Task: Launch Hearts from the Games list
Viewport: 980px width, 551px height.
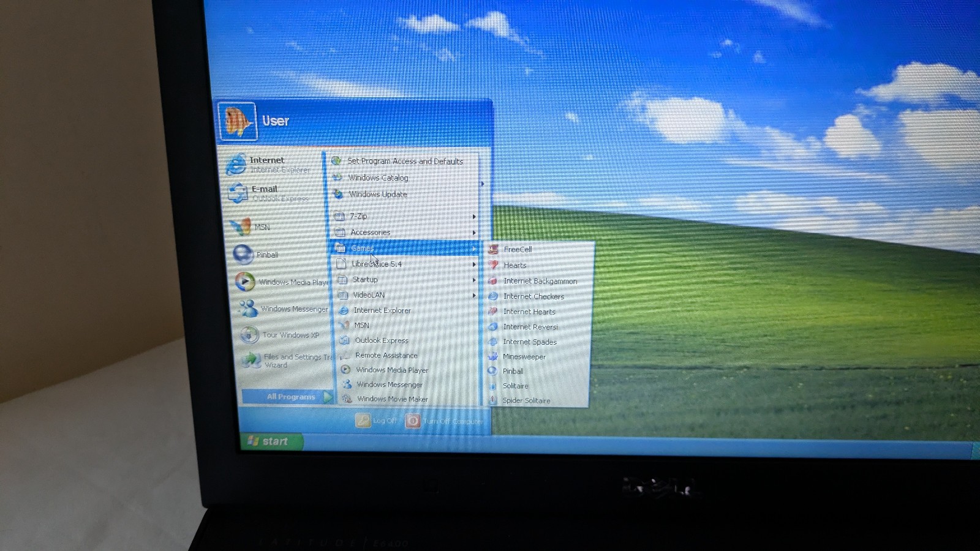Action: click(x=539, y=265)
